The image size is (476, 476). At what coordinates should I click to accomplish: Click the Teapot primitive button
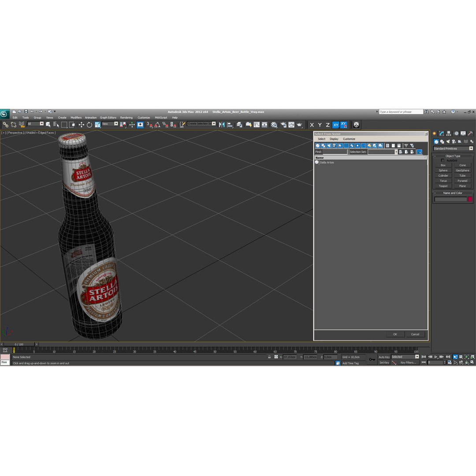tap(443, 186)
